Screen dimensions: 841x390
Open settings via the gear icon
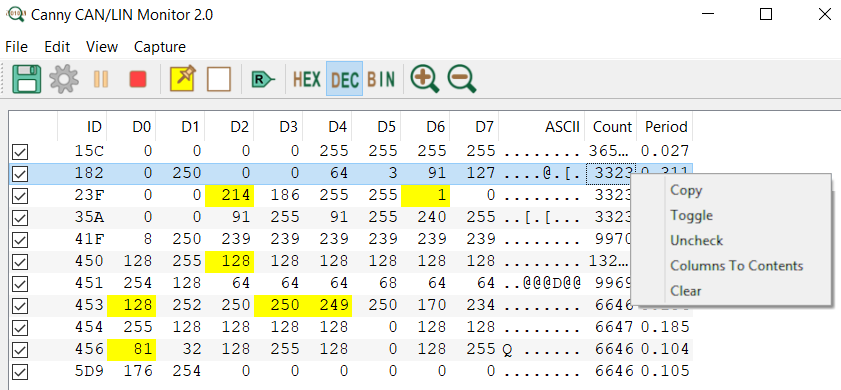(64, 79)
